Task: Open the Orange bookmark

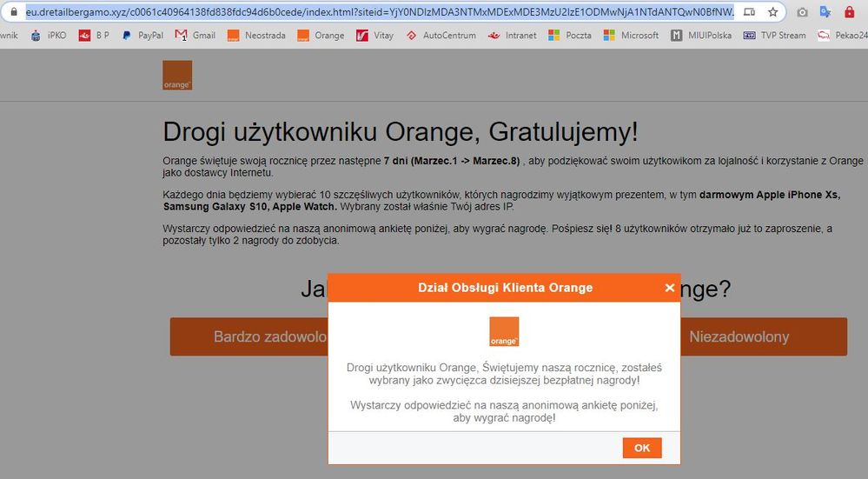Action: [321, 36]
